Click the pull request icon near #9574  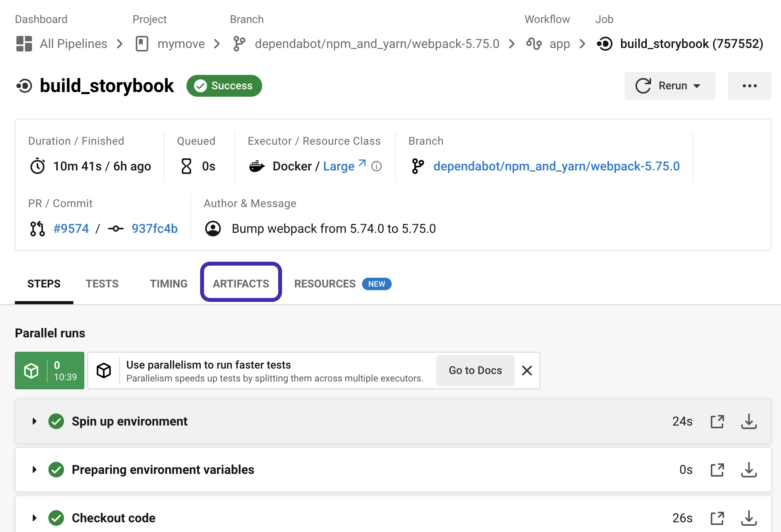tap(37, 228)
